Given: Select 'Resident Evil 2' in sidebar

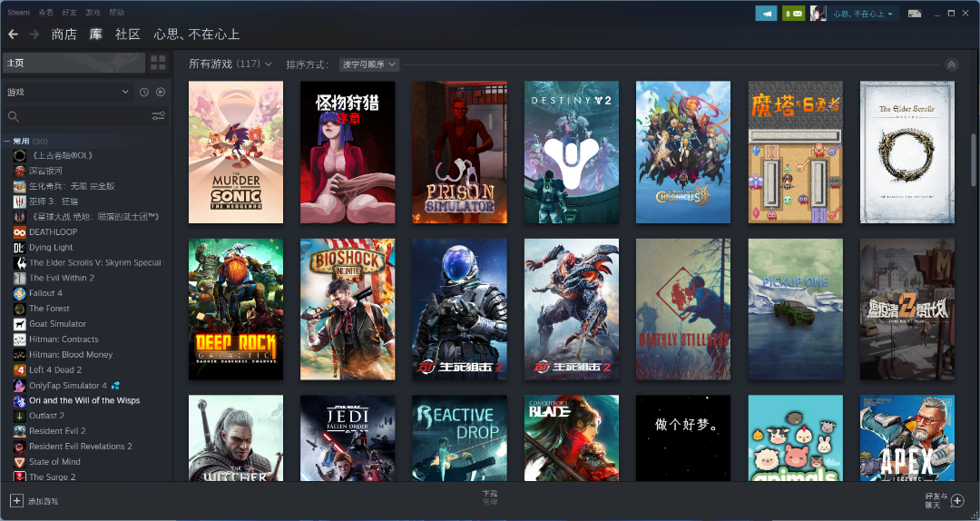Looking at the screenshot, I should point(57,431).
